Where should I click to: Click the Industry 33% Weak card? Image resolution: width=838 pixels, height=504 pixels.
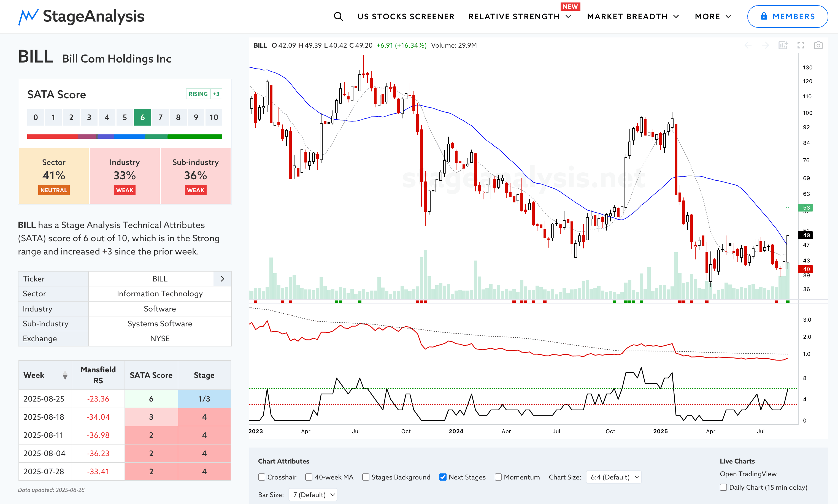[125, 176]
